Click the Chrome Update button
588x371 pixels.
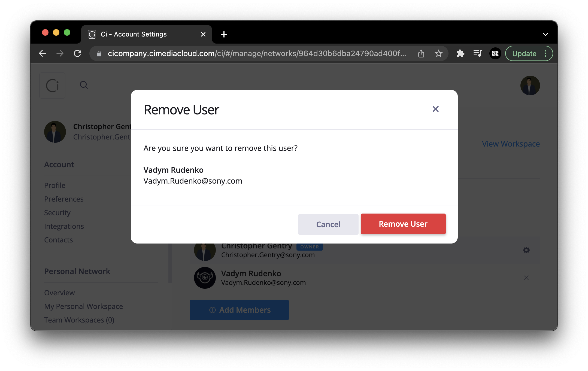coord(524,53)
